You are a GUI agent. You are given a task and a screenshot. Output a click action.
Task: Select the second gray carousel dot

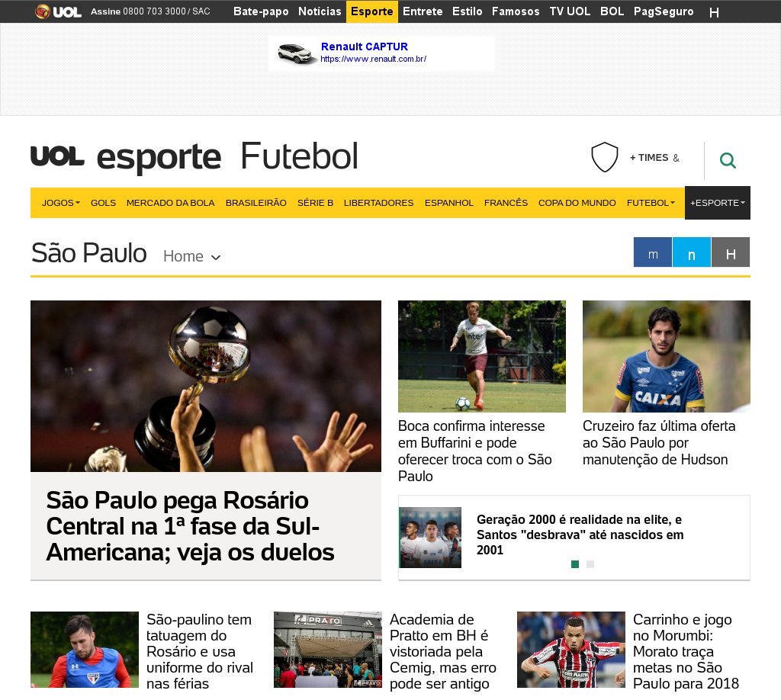point(590,564)
